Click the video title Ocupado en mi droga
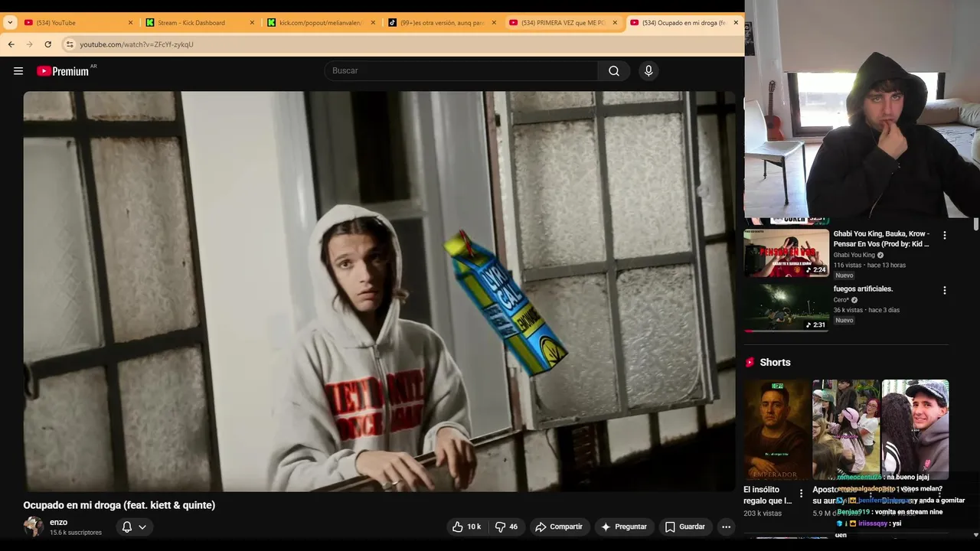Image resolution: width=980 pixels, height=551 pixels. pos(119,505)
